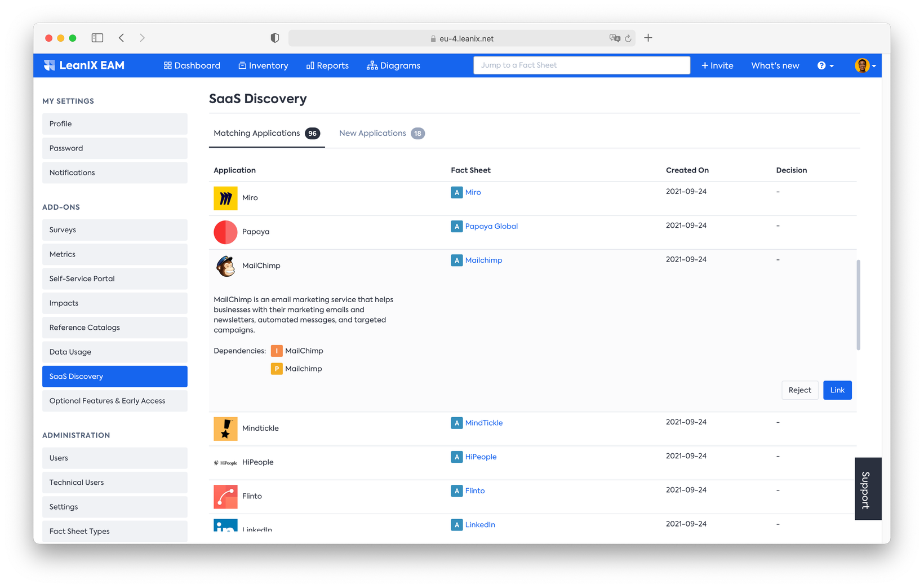The width and height of the screenshot is (924, 588).
Task: Click the A icon beside Papaya Global
Action: (457, 226)
